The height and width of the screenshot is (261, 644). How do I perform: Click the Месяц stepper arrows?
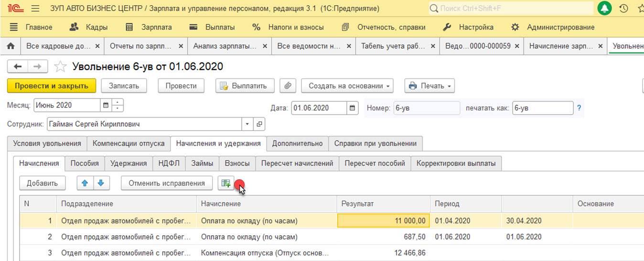coord(118,105)
